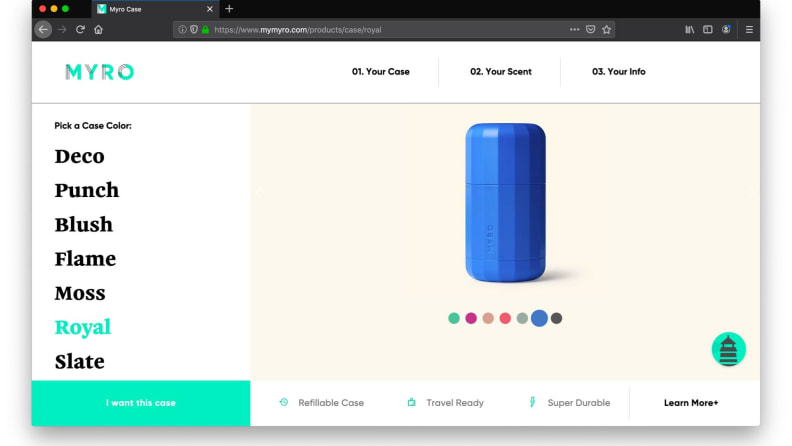Close the Myro Case tab
Viewport: 792px width, 446px height.
point(210,9)
